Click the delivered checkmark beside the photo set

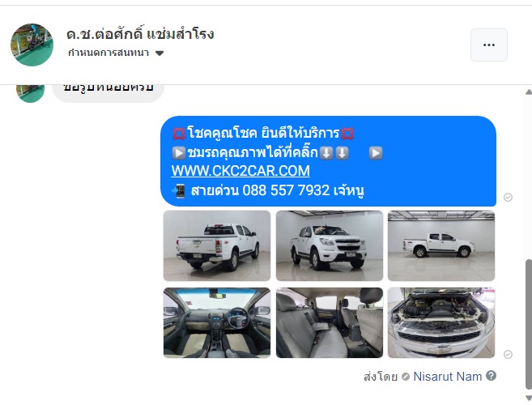[508, 355]
